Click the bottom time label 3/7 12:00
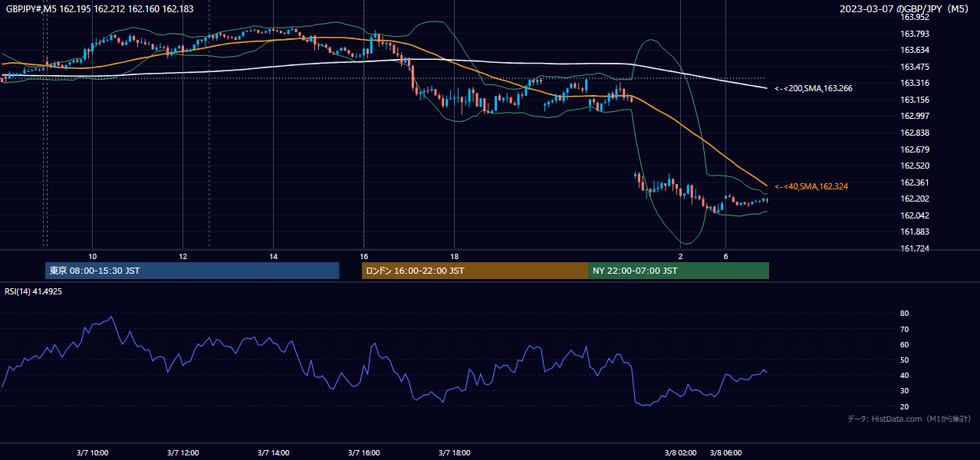This screenshot has height=460, width=980. [x=183, y=452]
